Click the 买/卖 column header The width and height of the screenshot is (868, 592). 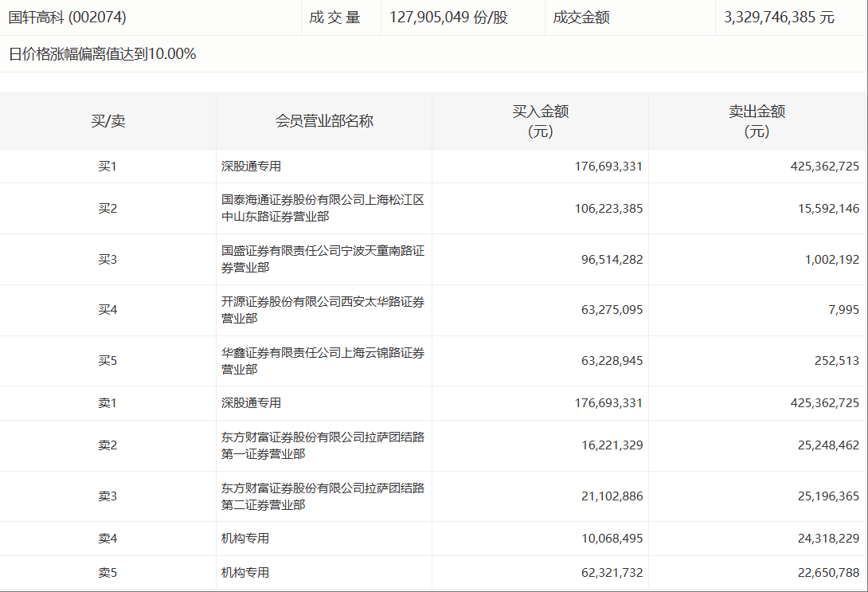pyautogui.click(x=108, y=121)
